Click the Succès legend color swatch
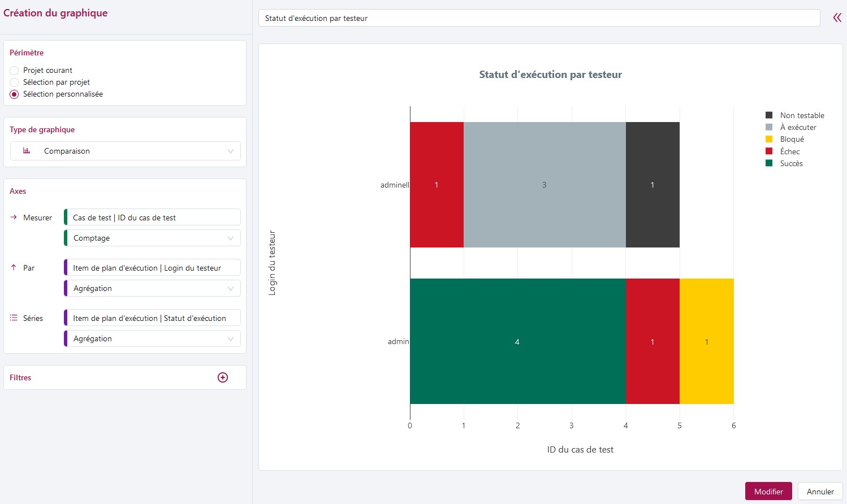 pyautogui.click(x=769, y=163)
